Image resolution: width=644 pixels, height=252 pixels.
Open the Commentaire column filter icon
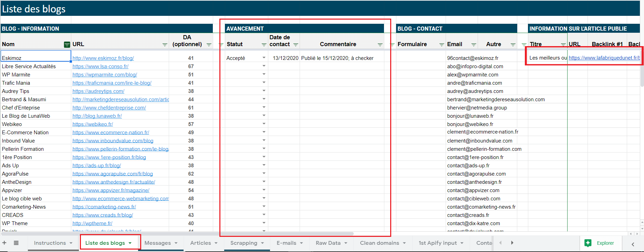pos(380,45)
